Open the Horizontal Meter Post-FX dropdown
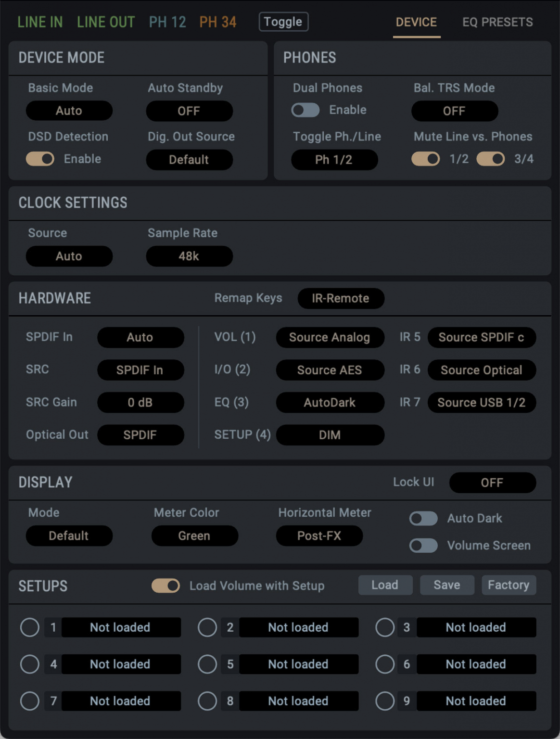The height and width of the screenshot is (739, 560). tap(319, 535)
